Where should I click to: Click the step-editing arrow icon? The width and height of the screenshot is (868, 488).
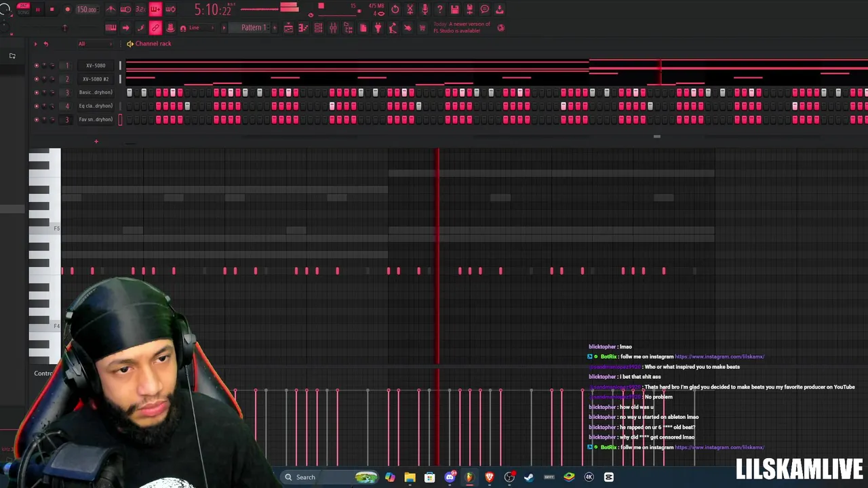tap(125, 28)
